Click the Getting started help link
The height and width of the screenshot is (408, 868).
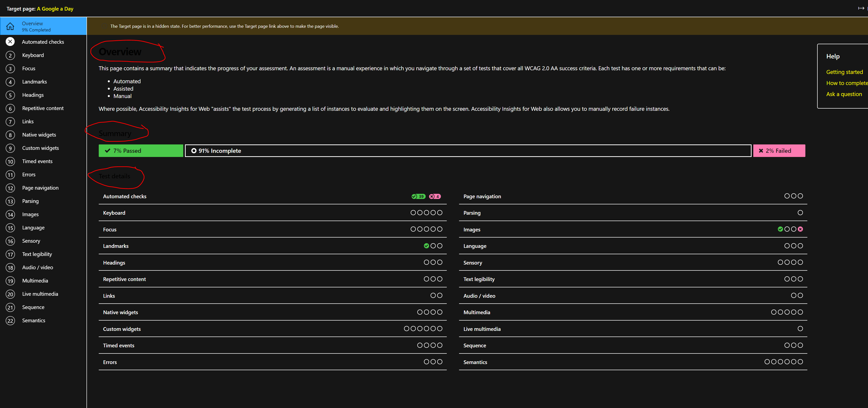(x=844, y=72)
